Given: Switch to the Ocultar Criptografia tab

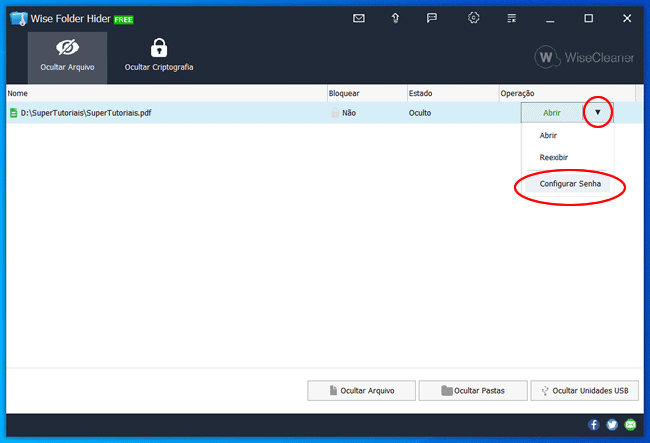Looking at the screenshot, I should 158,56.
